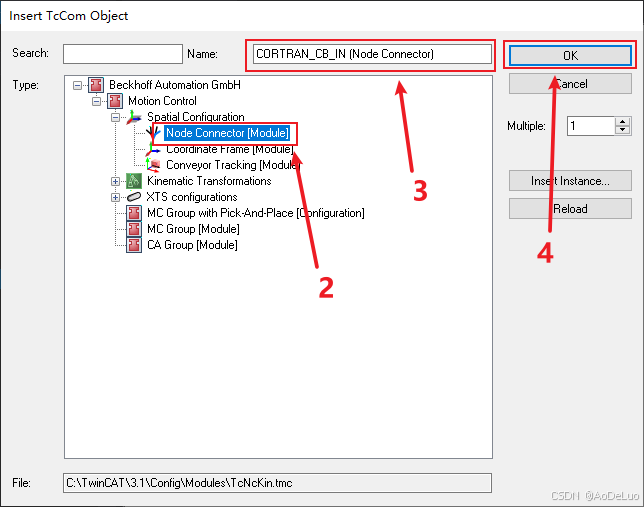Screen dimensions: 644x507
Task: Click the MC Group [Module] icon
Action: coord(134,229)
